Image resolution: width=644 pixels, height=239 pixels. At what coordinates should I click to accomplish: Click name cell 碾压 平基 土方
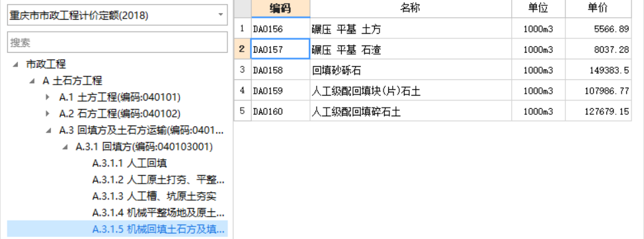411,28
